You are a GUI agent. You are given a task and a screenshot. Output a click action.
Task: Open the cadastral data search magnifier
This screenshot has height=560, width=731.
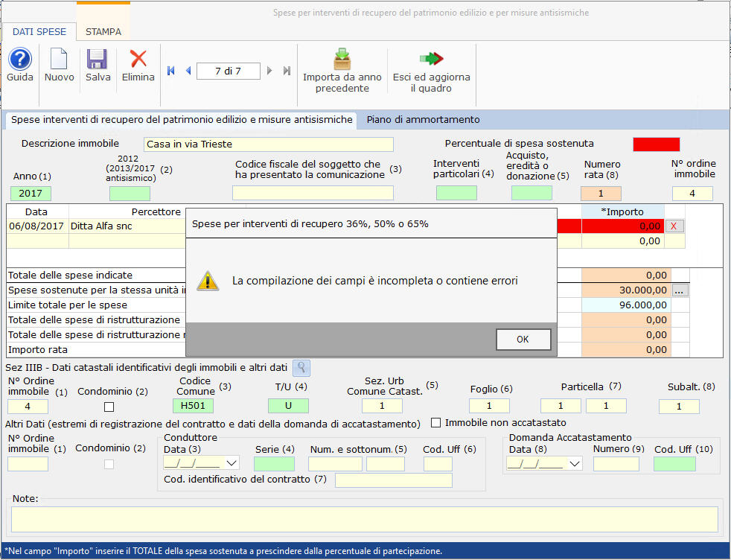point(301,368)
